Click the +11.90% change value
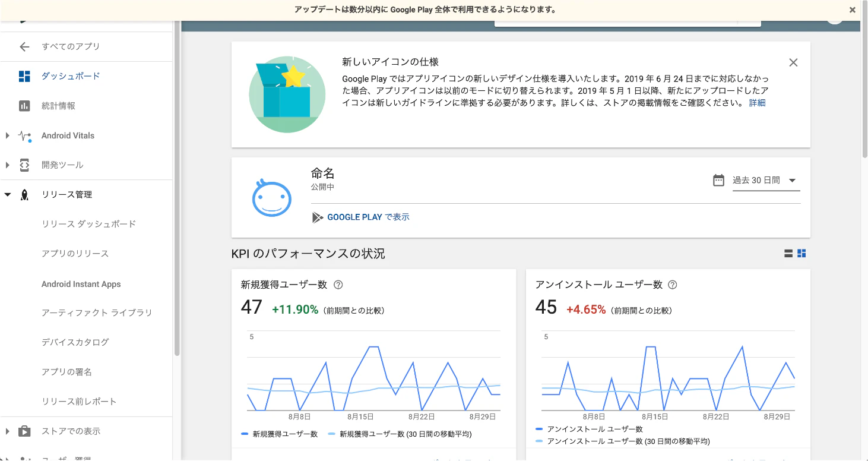The height and width of the screenshot is (461, 868). tap(295, 310)
